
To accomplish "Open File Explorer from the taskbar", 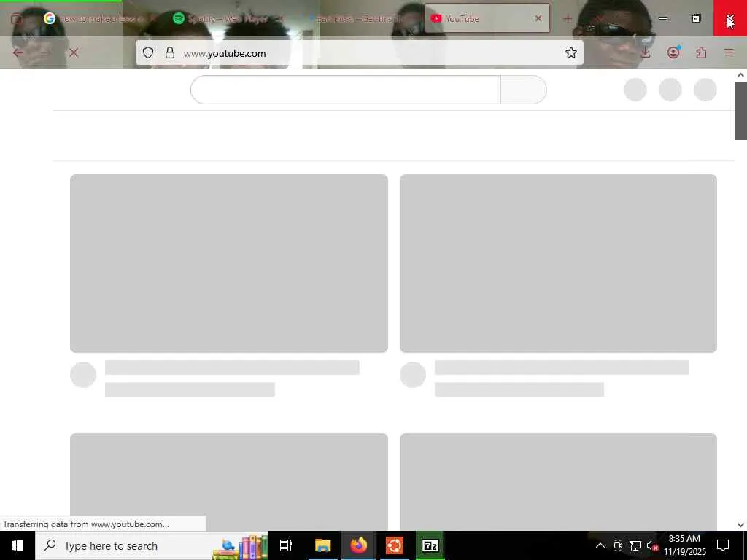I will click(x=322, y=545).
